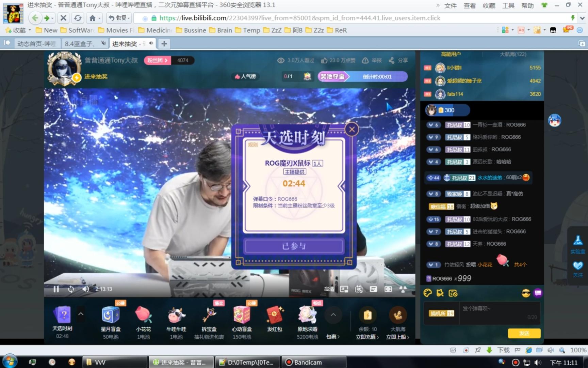Screen dimensions: 588x368
Task: Open a new browser tab
Action: click(164, 44)
